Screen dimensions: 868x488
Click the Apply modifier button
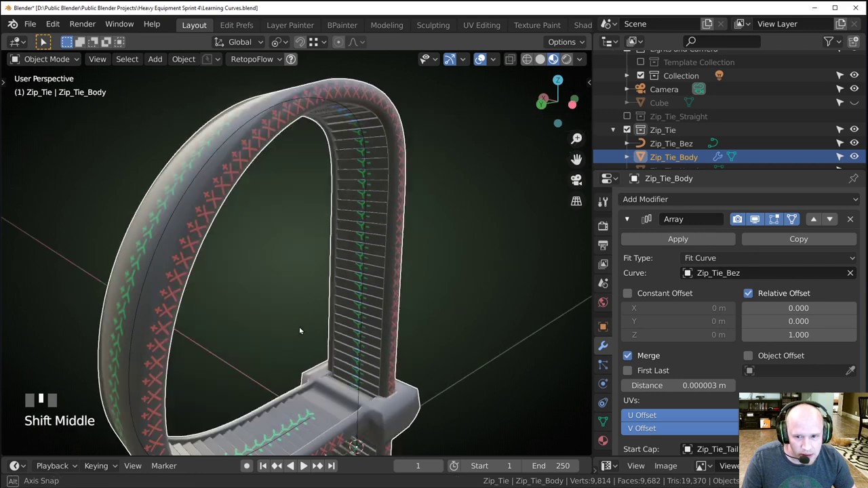677,239
